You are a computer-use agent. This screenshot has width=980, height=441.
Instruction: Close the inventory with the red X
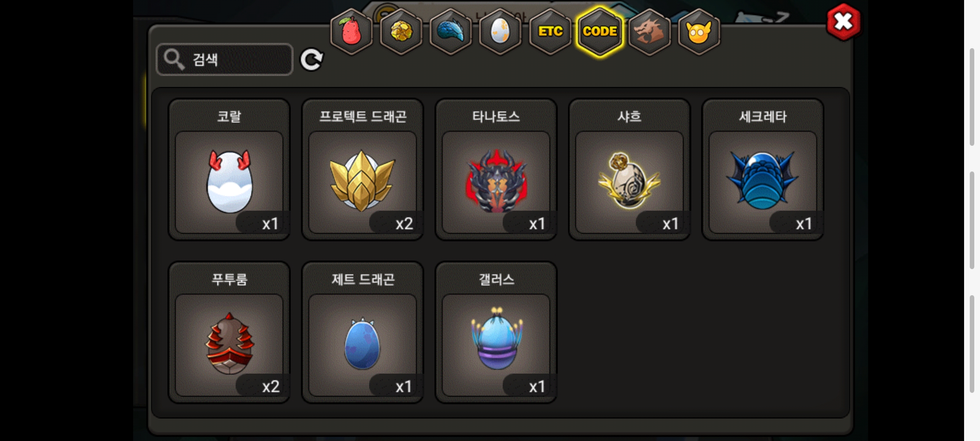[x=843, y=22]
